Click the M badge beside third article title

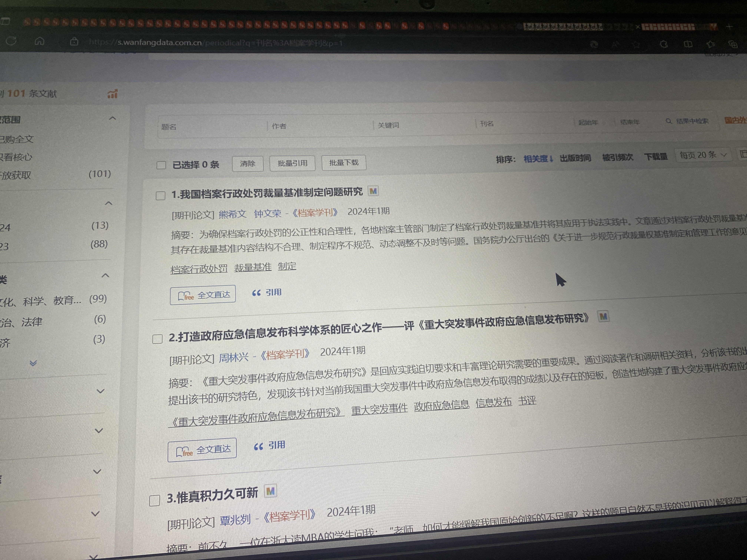(x=270, y=491)
